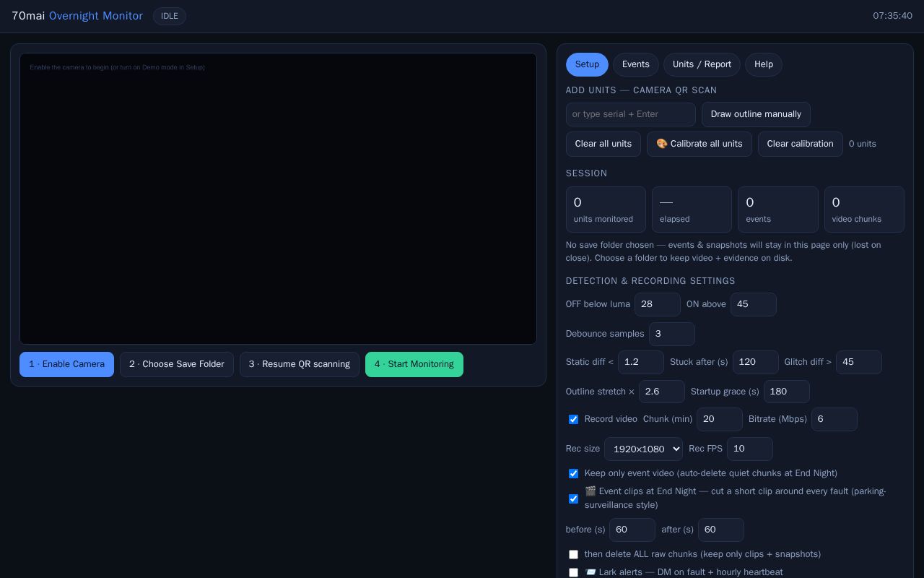Open the Help tab
This screenshot has height=578, width=924.
(x=764, y=64)
